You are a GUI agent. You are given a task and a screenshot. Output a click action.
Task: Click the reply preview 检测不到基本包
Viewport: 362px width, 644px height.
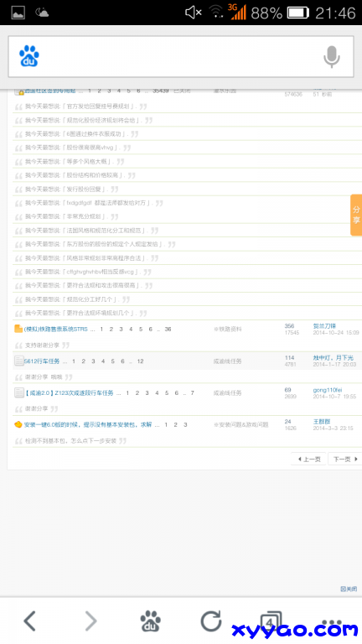pyautogui.click(x=70, y=440)
